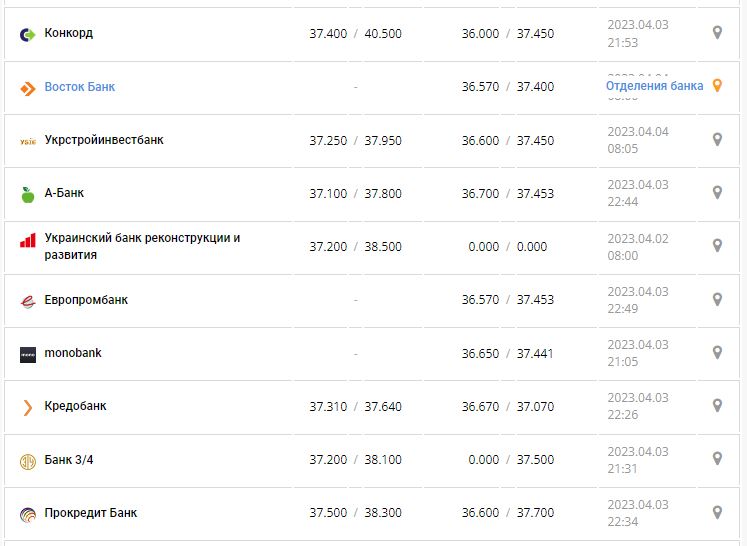Click the Укрстройинвестбанк logo icon
The image size is (747, 546).
[x=28, y=141]
